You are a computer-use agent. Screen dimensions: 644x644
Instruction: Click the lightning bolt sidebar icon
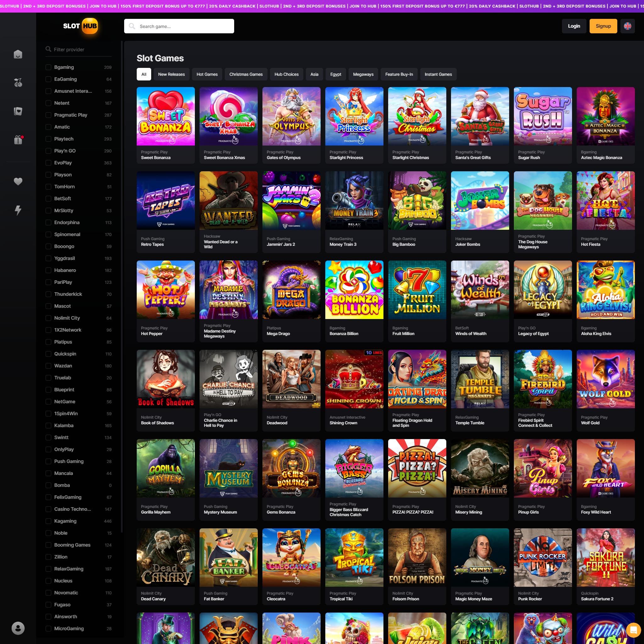tap(18, 210)
